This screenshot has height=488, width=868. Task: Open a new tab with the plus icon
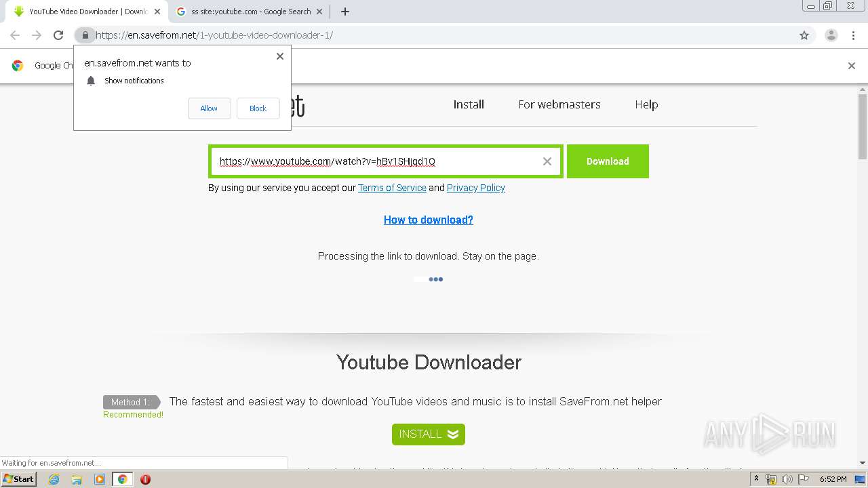pyautogui.click(x=344, y=12)
